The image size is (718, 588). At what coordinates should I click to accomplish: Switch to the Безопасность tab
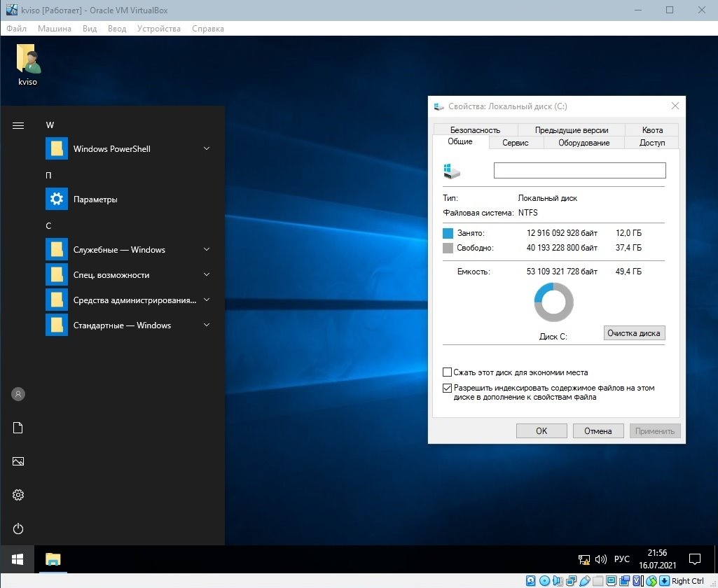click(475, 129)
